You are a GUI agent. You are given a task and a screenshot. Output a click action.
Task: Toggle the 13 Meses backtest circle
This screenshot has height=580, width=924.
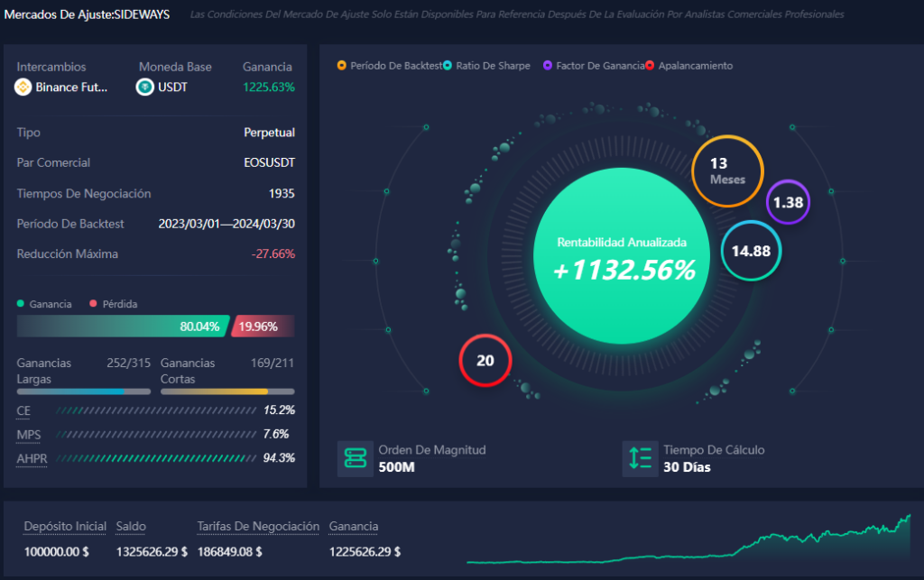tap(727, 170)
